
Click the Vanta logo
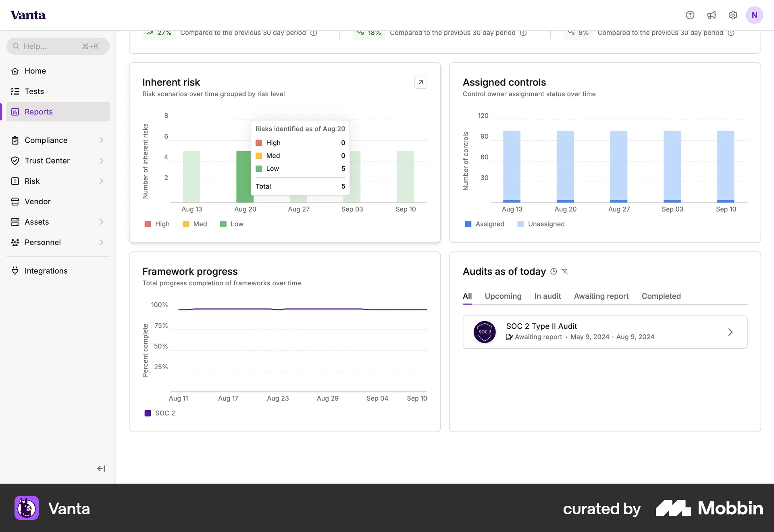coord(28,15)
